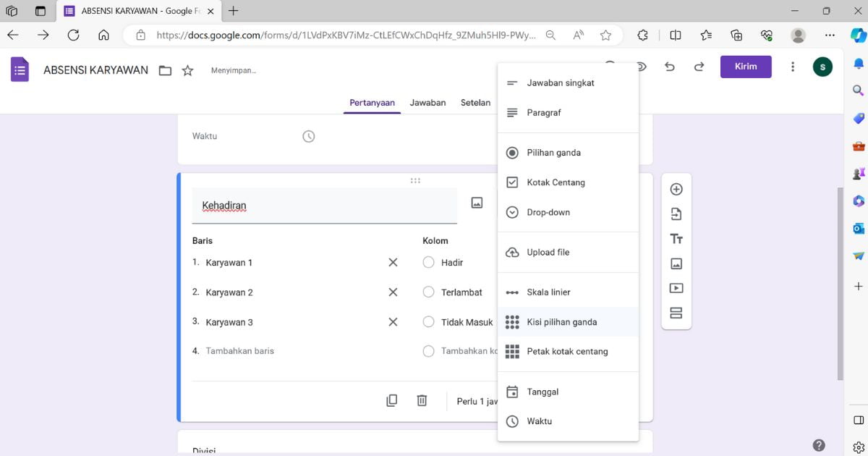Click Tambahkan baris to add row
Screen dimensions: 868x456
coord(240,351)
